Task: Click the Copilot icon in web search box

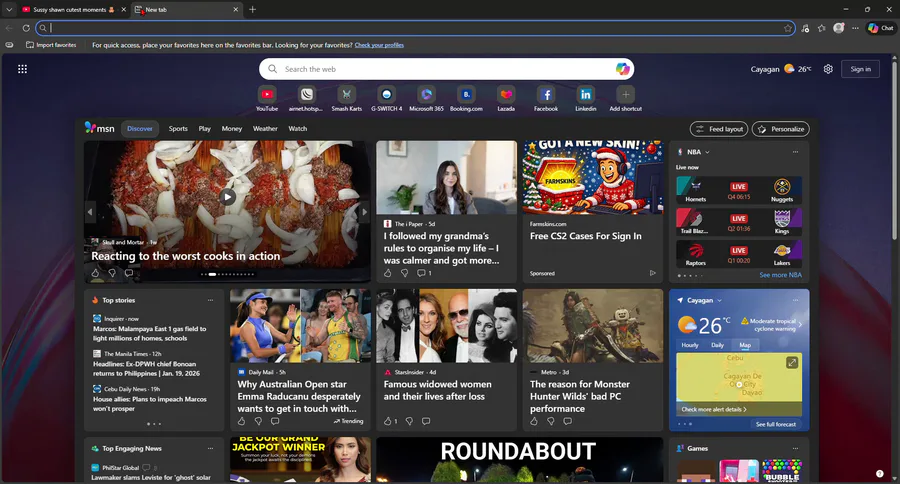Action: pos(623,69)
